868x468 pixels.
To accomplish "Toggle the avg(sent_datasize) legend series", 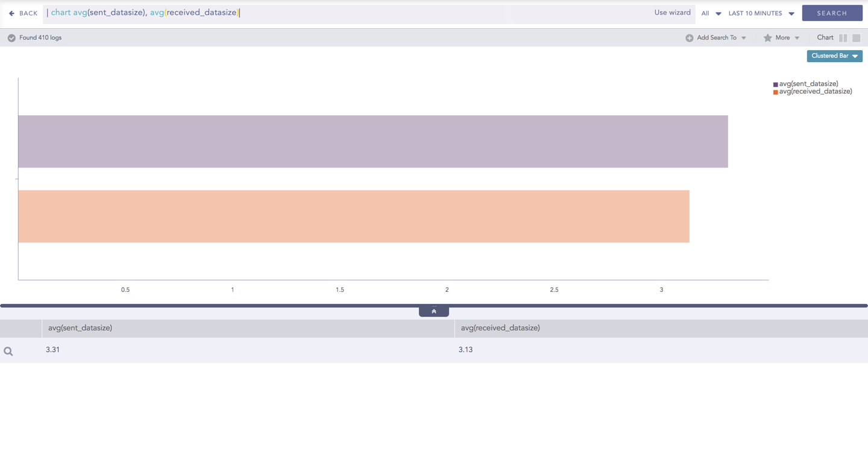I will (x=808, y=84).
